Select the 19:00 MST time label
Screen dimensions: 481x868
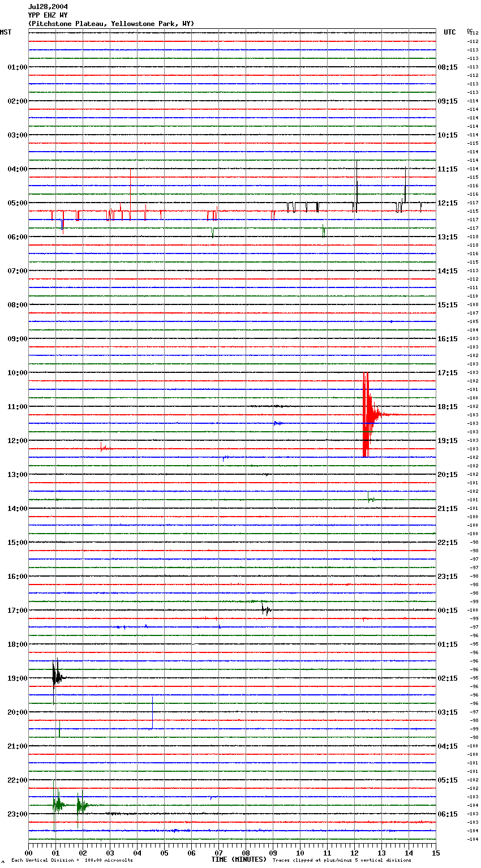(x=17, y=678)
